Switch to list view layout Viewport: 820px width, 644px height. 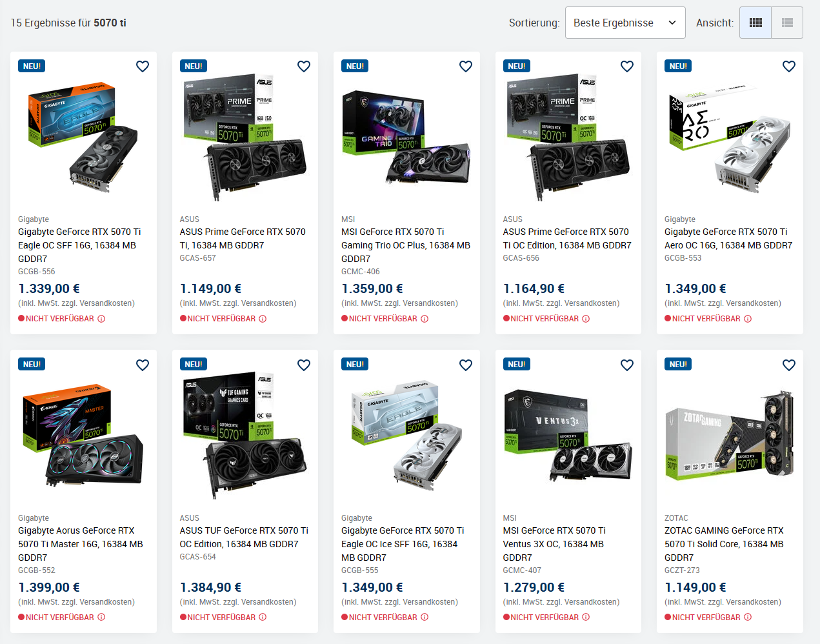click(787, 23)
